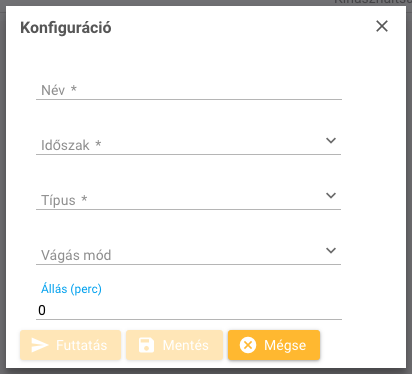Expand the Típus dropdown chevron
Viewport: 412px width, 374px height.
(x=331, y=195)
